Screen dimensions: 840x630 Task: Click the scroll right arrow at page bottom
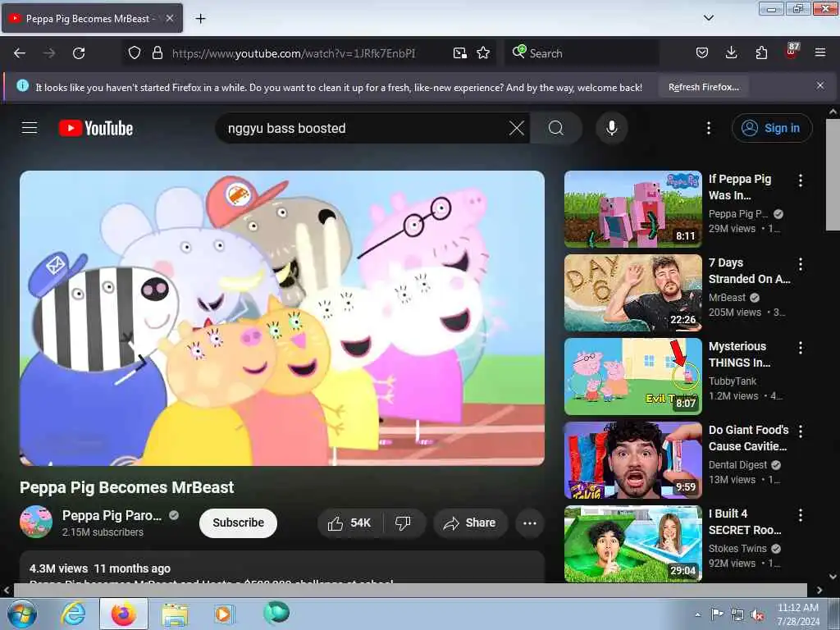819,590
